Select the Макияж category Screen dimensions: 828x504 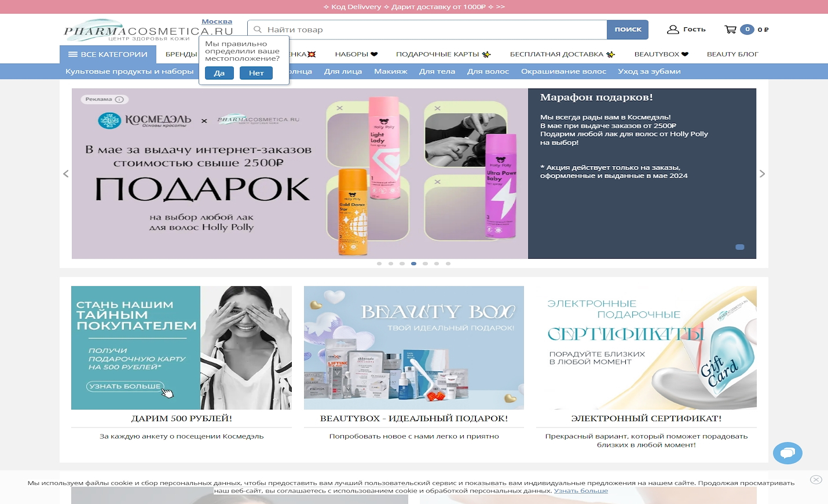coord(391,72)
